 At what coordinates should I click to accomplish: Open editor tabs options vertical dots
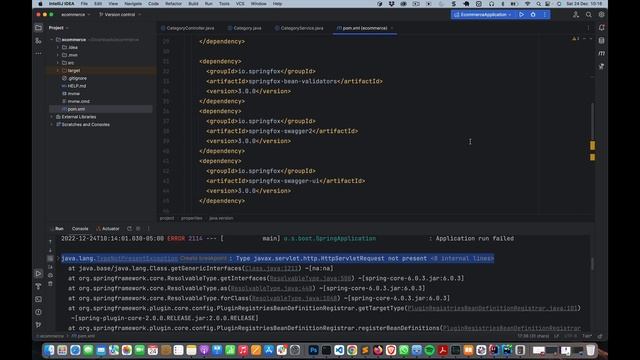[588, 28]
